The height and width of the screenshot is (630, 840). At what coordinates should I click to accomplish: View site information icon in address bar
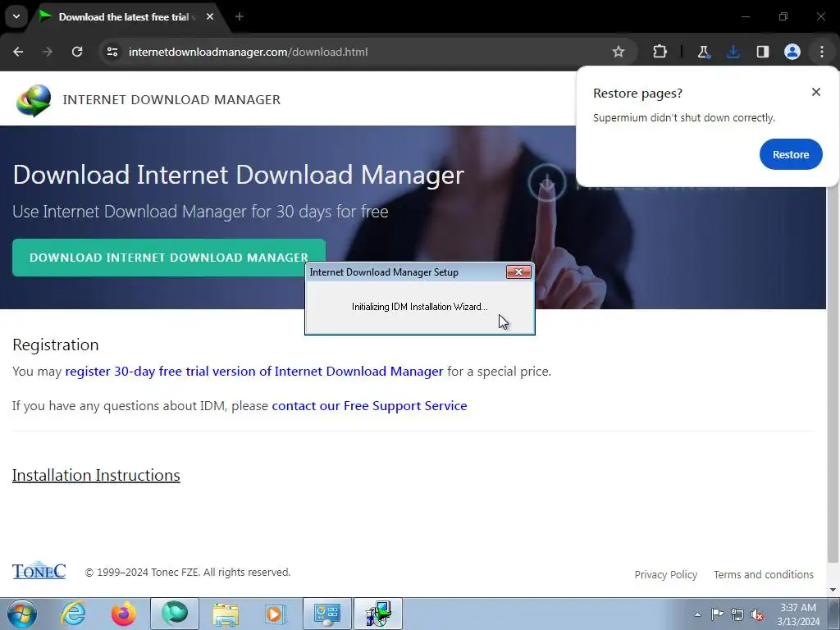112,52
